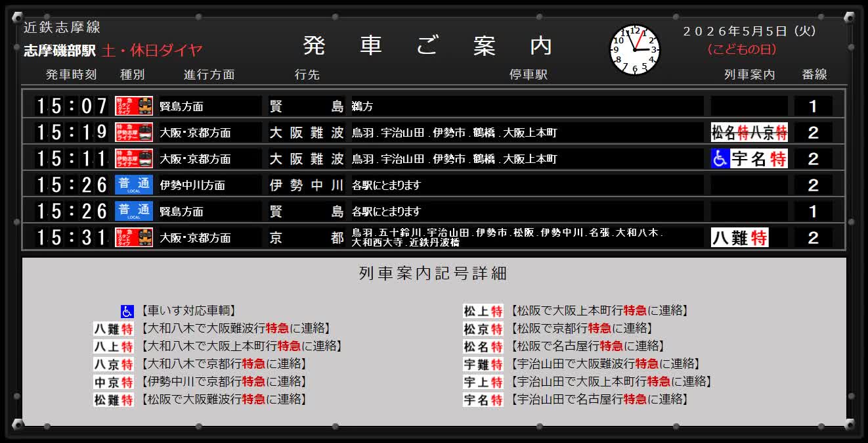This screenshot has width=868, height=443.
Task: Click the 松上特 symbol in the legend
Action: [483, 311]
